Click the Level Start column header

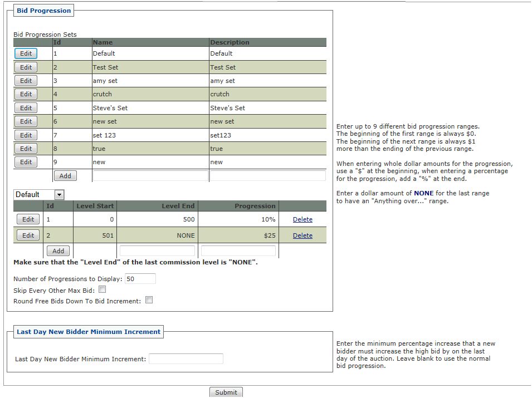(95, 206)
